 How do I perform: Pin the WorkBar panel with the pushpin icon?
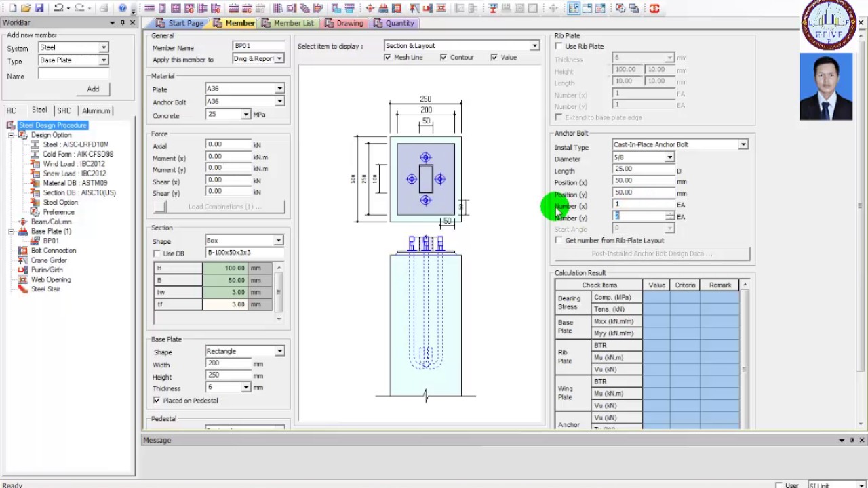(x=123, y=22)
